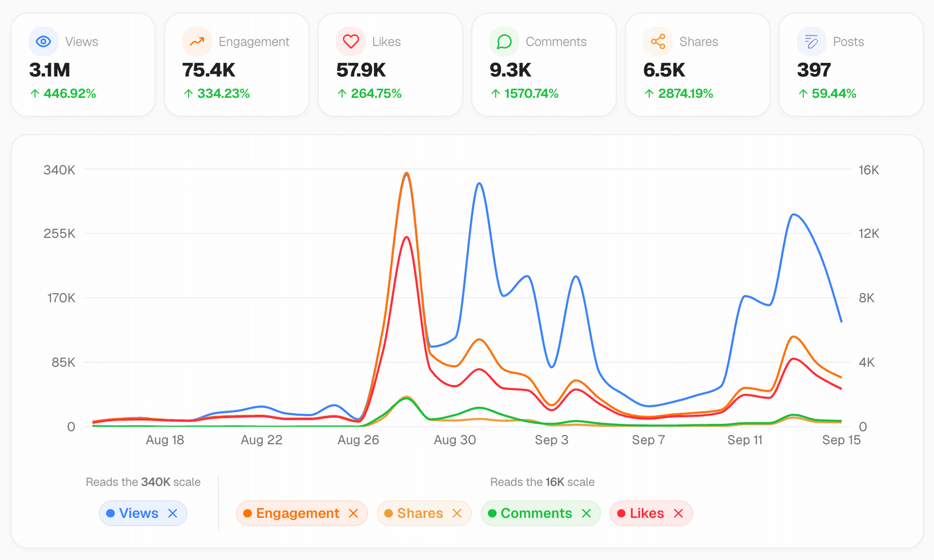934x560 pixels.
Task: Select the 57.9K likes value
Action: coord(361,70)
